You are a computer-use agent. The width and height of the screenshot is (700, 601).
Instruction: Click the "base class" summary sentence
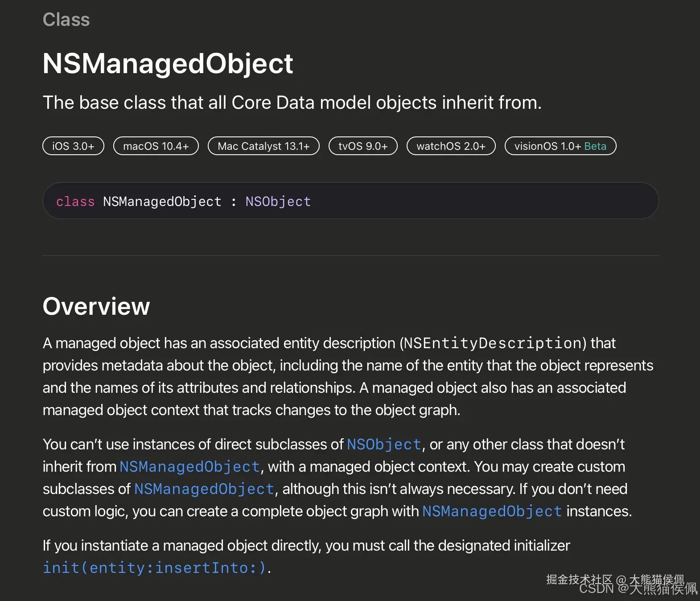pyautogui.click(x=292, y=103)
